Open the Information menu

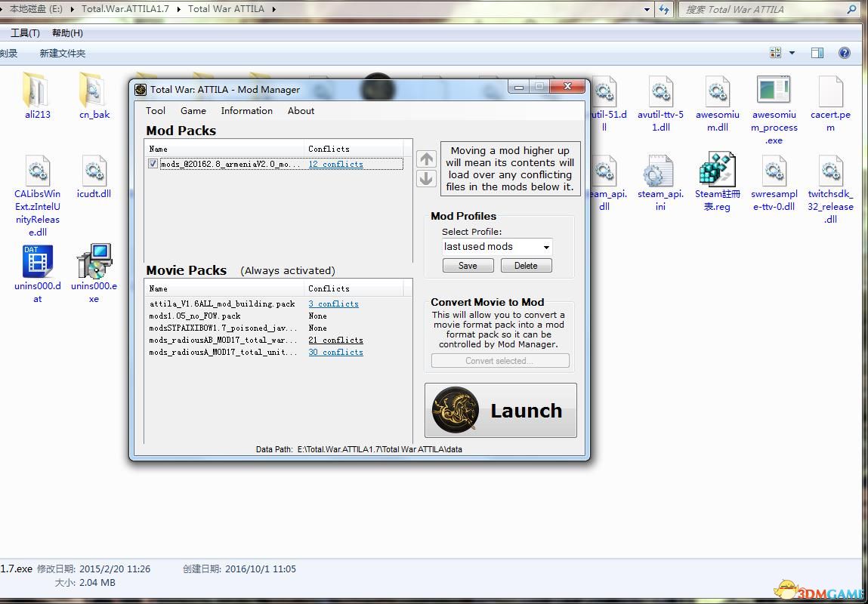pyautogui.click(x=246, y=111)
